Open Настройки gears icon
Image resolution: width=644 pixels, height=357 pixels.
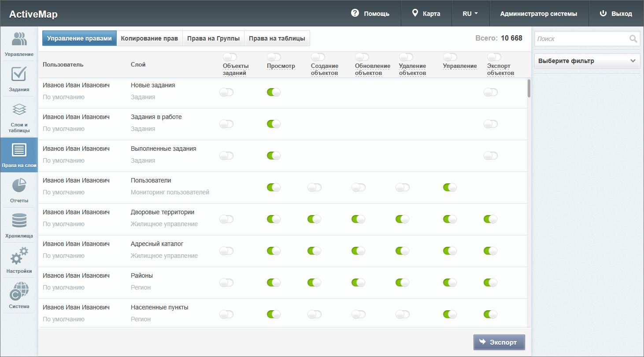[19, 256]
